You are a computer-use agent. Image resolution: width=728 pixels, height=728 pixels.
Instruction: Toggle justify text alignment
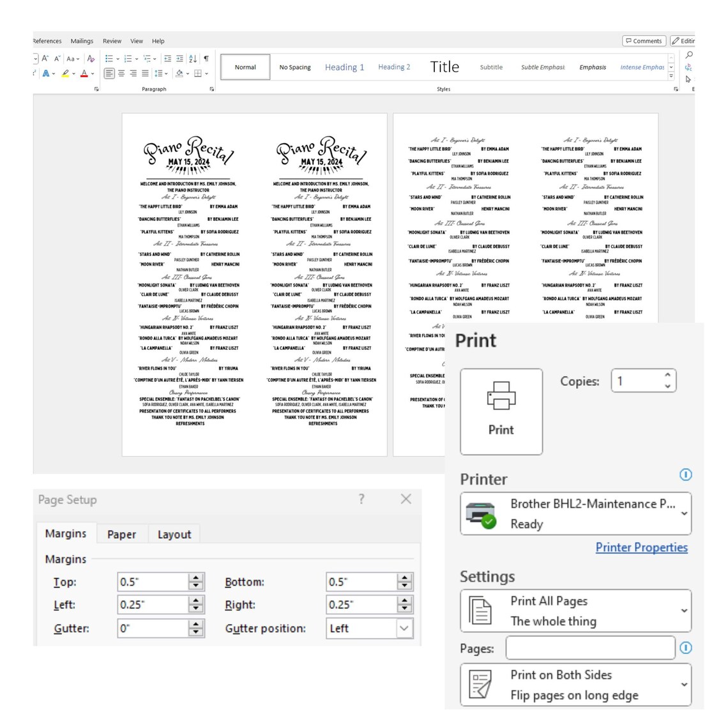pos(146,73)
